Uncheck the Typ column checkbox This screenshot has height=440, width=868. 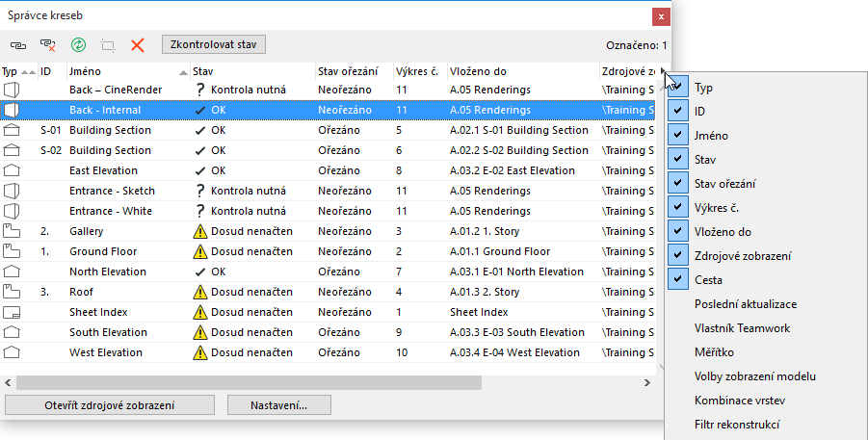point(679,88)
